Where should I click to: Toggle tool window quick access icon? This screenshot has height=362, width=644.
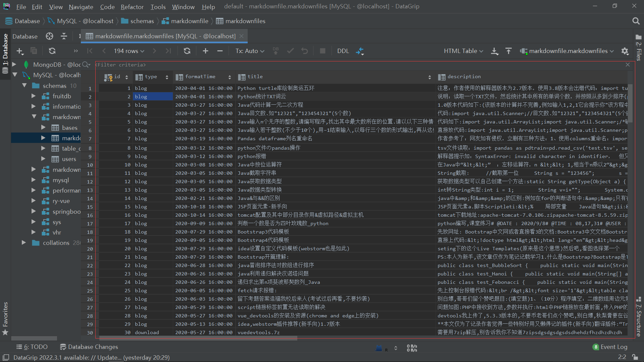tap(6, 357)
